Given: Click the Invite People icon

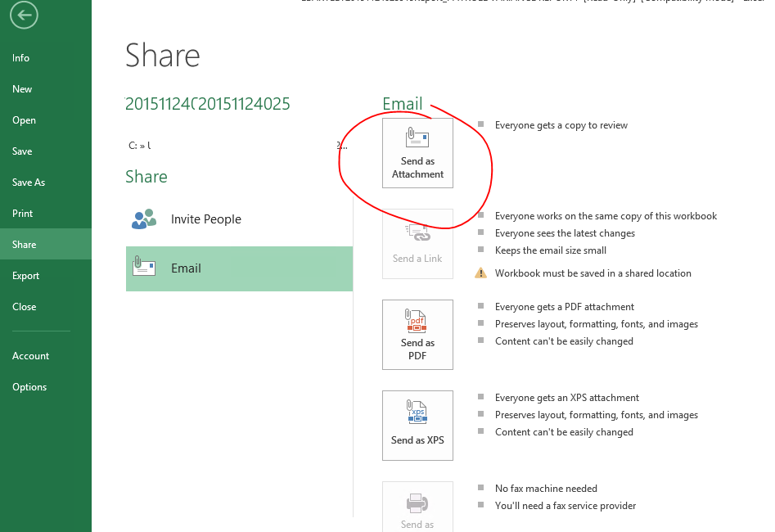Looking at the screenshot, I should coord(142,219).
